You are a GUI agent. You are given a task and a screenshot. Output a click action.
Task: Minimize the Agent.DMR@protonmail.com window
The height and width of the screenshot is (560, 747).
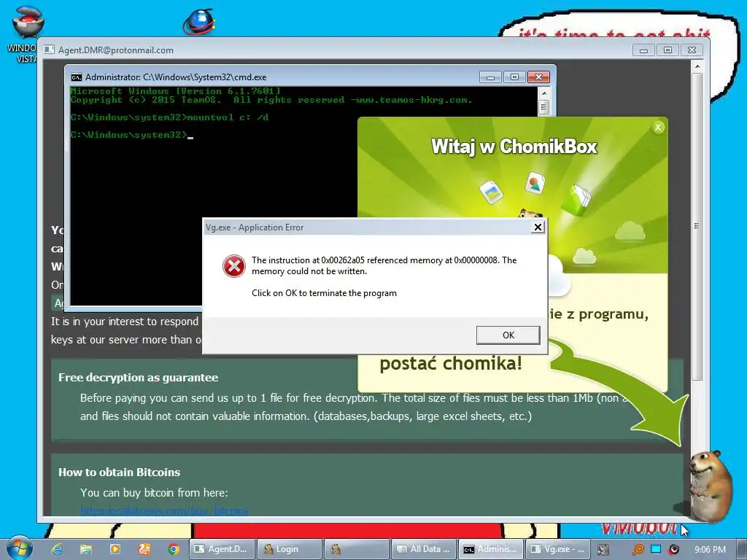643,50
